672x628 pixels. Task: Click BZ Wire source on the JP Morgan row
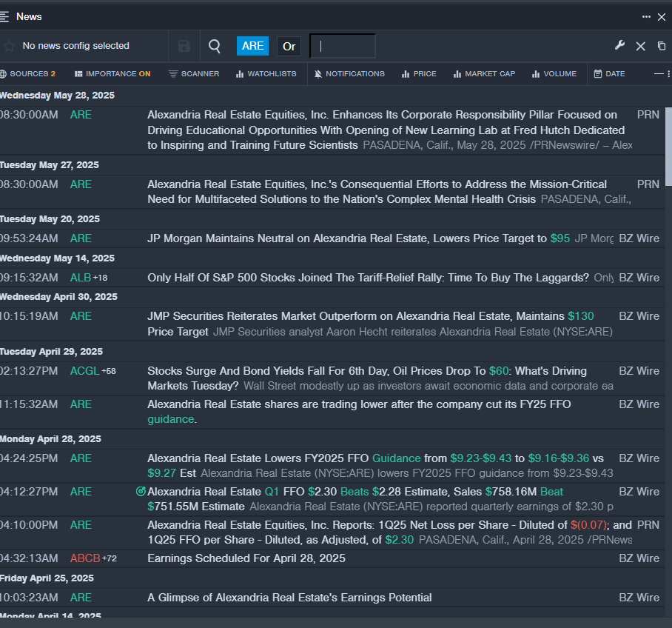pyautogui.click(x=639, y=238)
